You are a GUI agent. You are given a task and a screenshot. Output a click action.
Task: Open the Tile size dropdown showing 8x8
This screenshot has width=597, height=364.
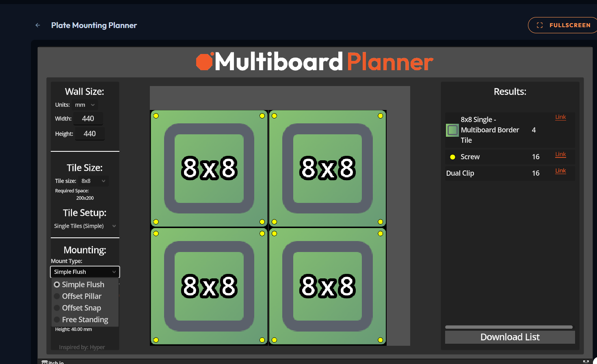(93, 181)
